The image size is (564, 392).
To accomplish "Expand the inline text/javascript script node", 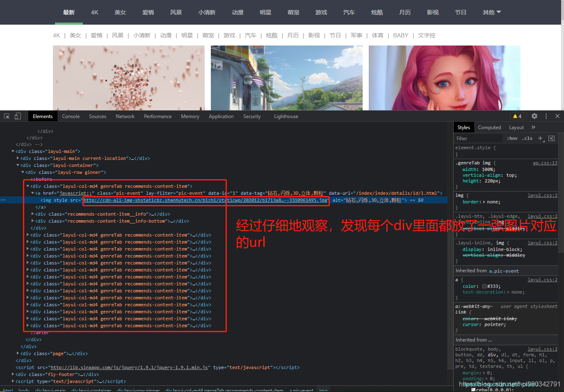I will pos(13,381).
